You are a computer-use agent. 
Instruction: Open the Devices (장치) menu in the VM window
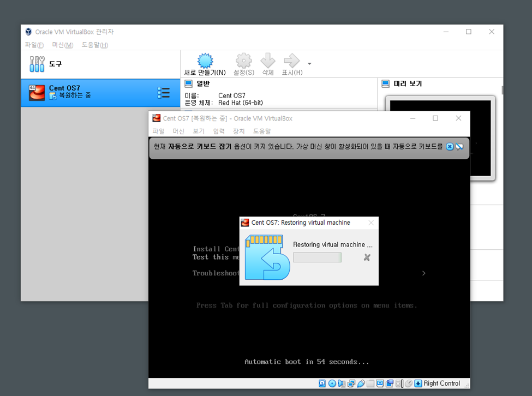point(239,131)
